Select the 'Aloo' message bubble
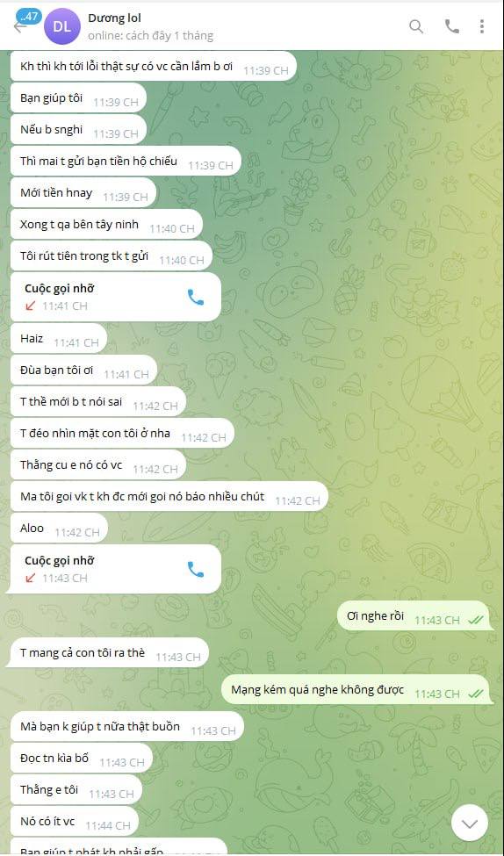Viewport: 504px width, 856px height. pos(59,529)
